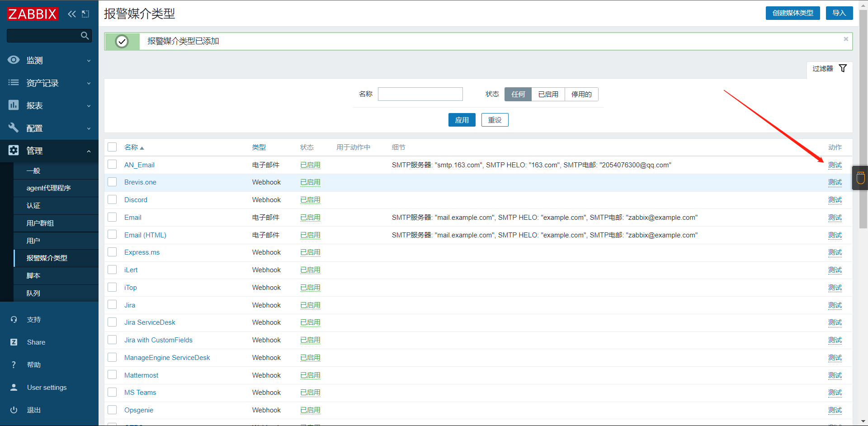Click the funnel filter icon
Image resolution: width=868 pixels, height=426 pixels.
click(x=843, y=68)
